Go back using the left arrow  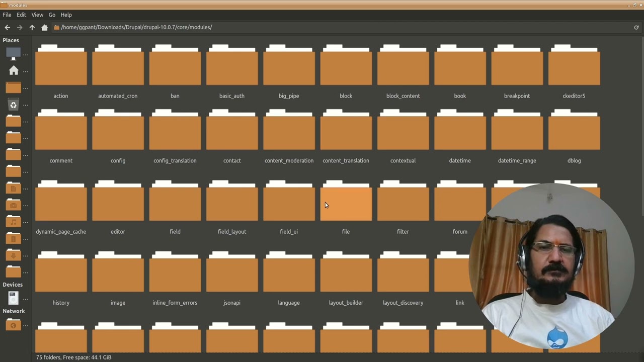tap(7, 27)
